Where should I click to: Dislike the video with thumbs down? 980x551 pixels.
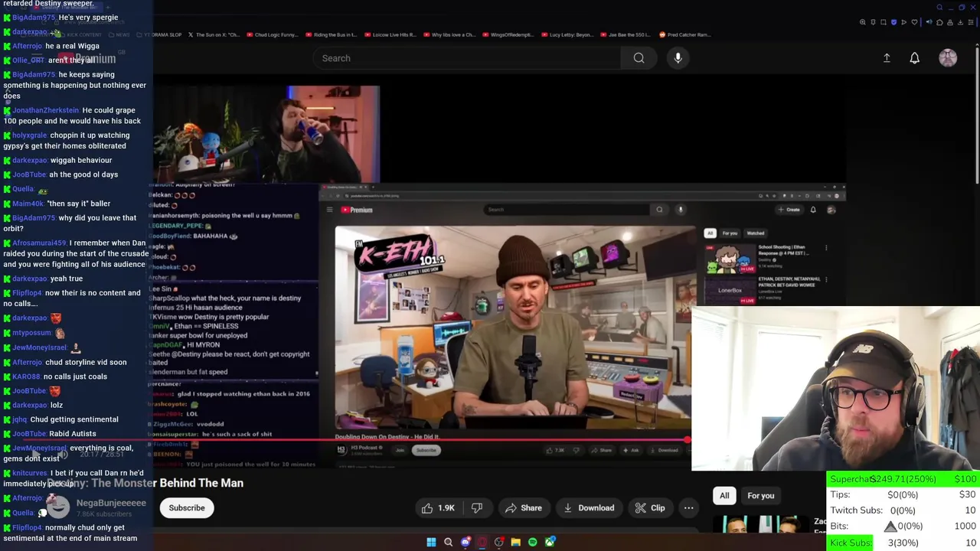[477, 508]
